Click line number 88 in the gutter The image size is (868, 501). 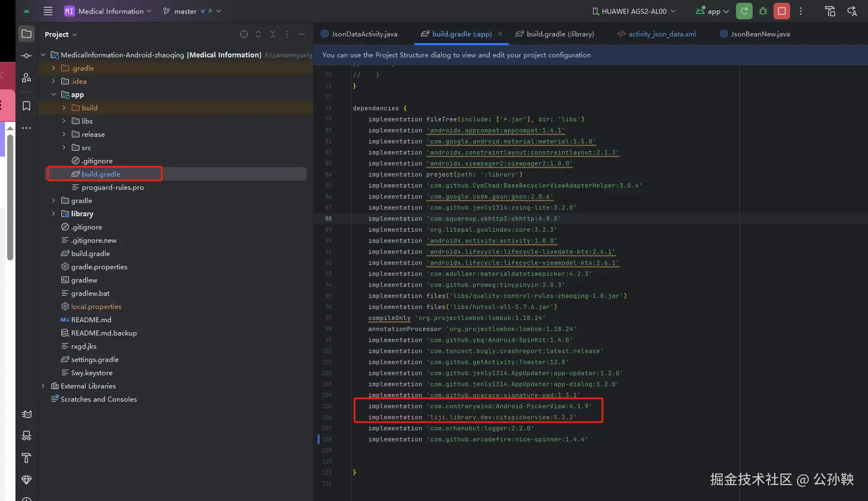[329, 218]
